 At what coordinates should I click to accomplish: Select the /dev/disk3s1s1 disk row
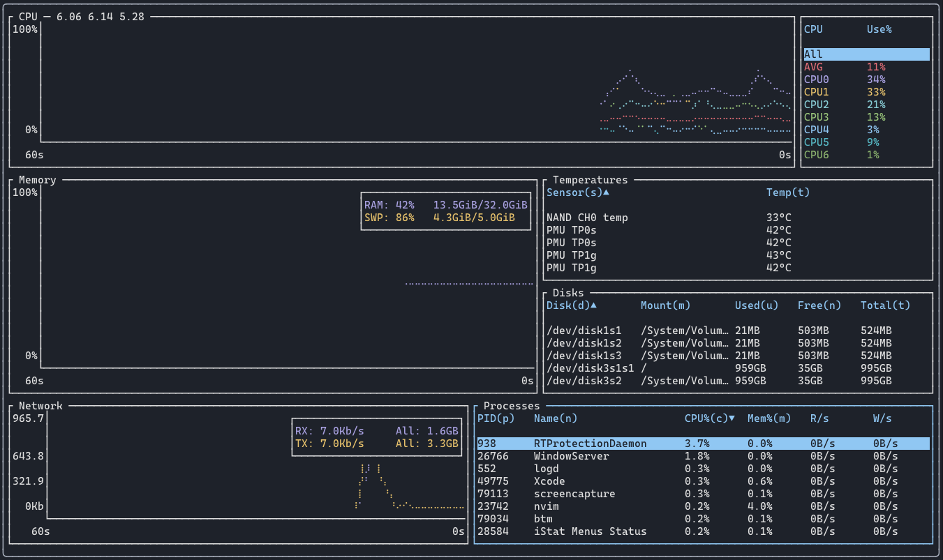pyautogui.click(x=738, y=368)
